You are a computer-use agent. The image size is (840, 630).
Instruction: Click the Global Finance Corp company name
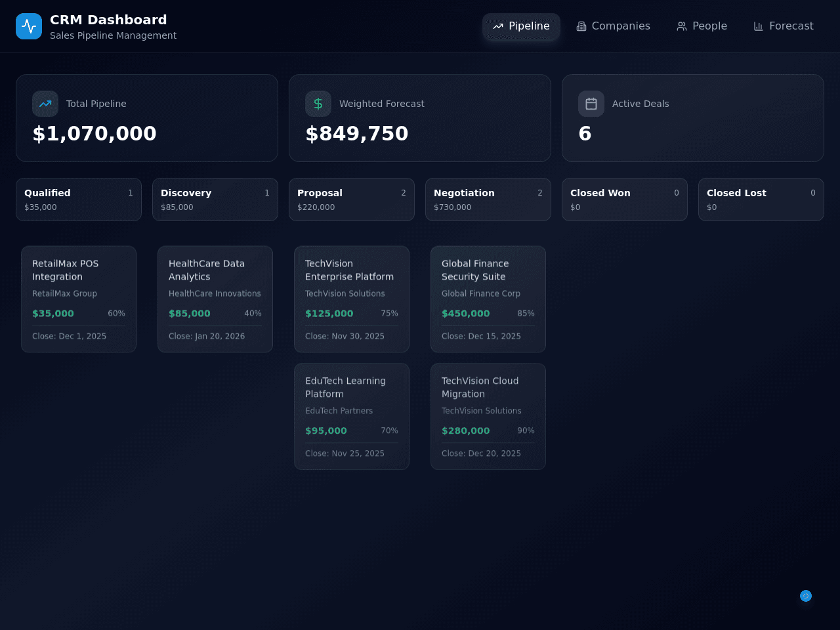[x=481, y=293]
